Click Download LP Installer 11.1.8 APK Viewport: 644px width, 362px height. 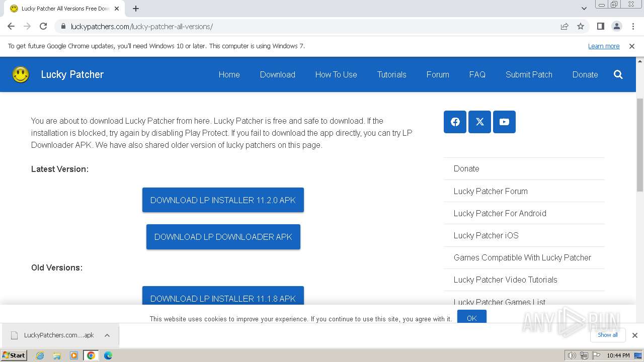pos(223,296)
